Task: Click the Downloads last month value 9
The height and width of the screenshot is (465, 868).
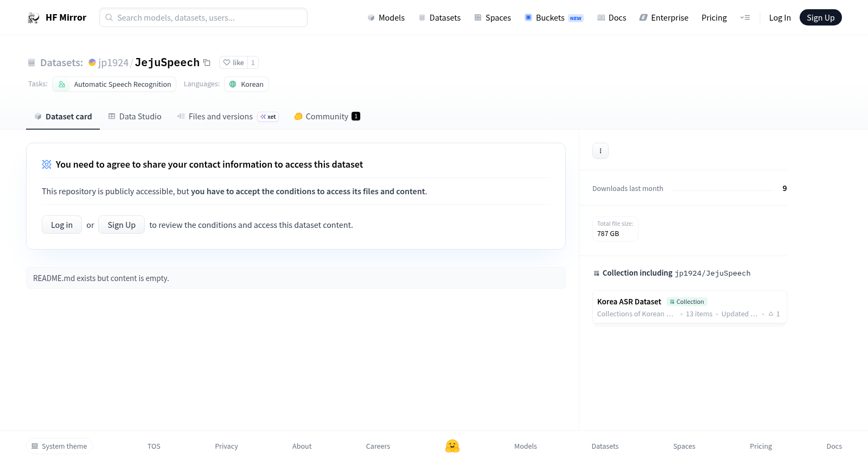Action: tap(784, 188)
